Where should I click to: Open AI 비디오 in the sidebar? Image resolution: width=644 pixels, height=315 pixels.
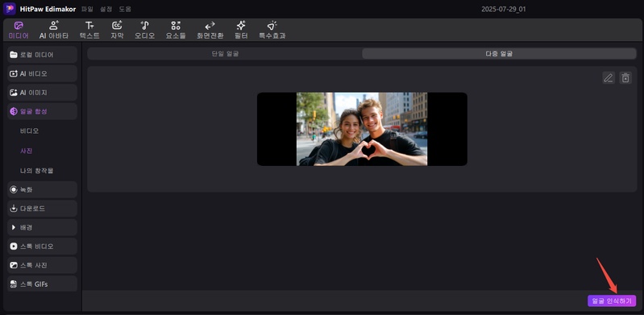click(42, 73)
